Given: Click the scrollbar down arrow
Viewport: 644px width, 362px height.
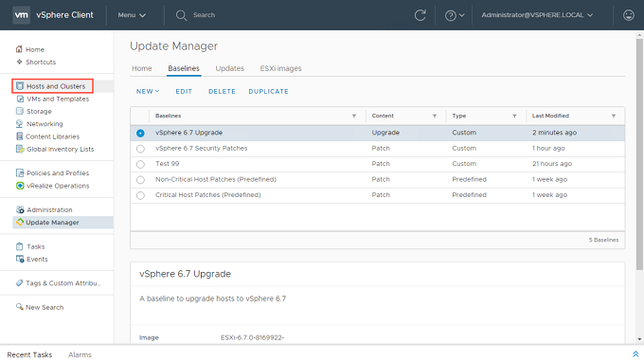Looking at the screenshot, I should point(639,339).
